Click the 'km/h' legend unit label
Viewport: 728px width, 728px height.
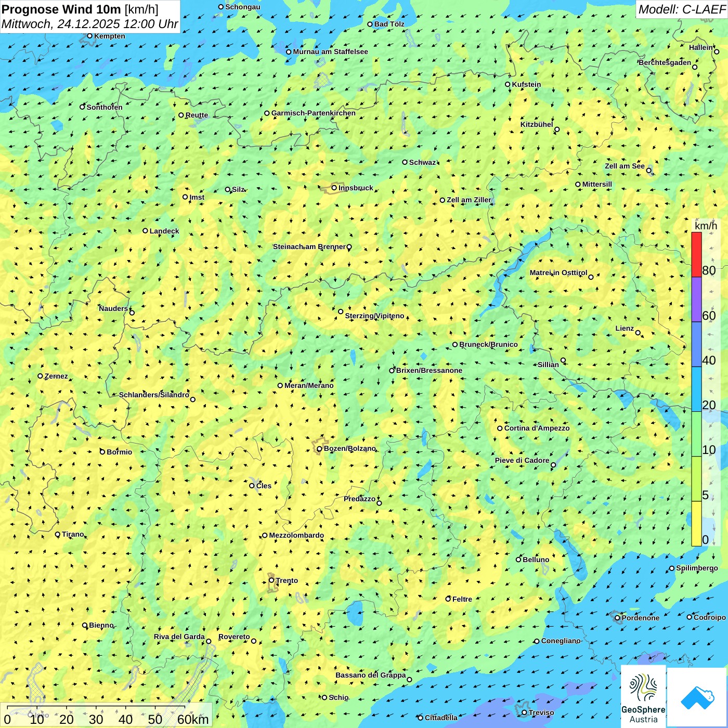(x=706, y=226)
